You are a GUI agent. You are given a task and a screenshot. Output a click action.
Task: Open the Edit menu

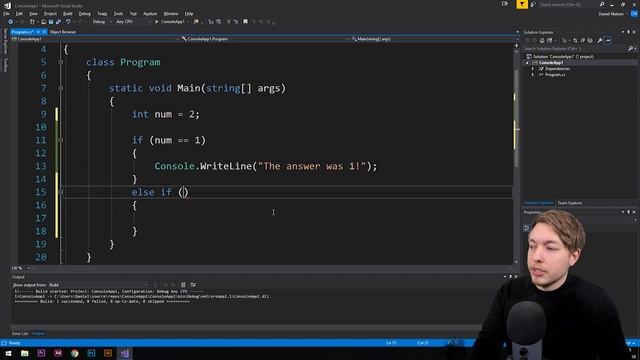[x=19, y=14]
